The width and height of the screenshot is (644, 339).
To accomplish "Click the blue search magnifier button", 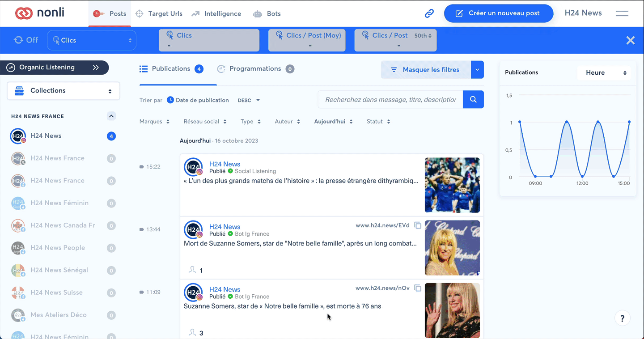I will [473, 100].
